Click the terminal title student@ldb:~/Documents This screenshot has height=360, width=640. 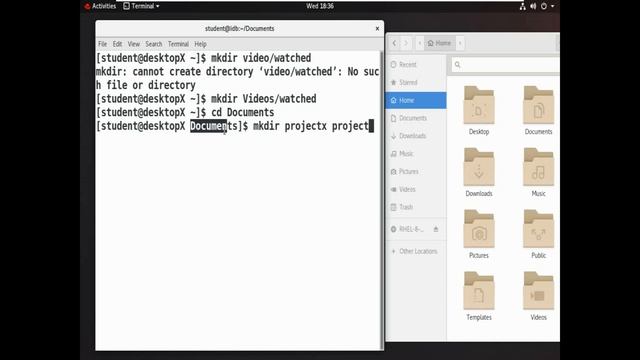click(240, 29)
